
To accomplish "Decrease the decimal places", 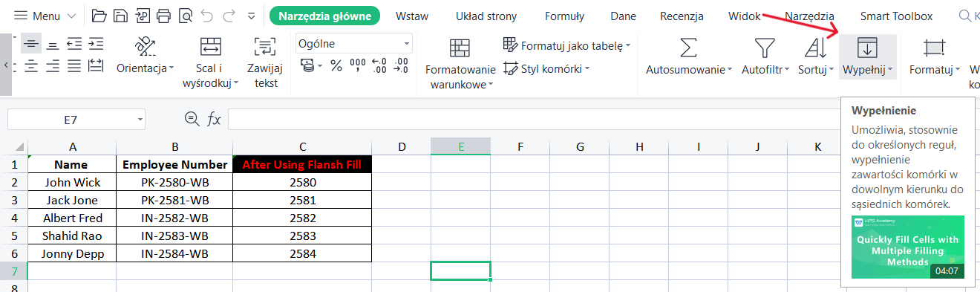I will [401, 66].
